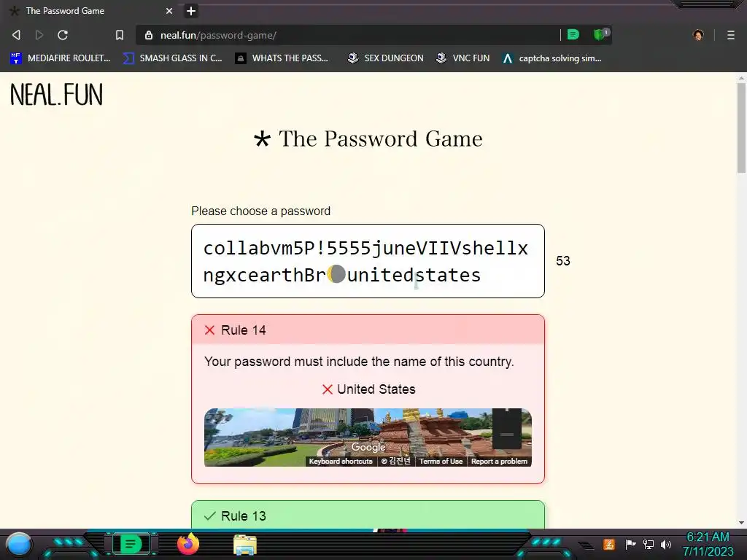
Task: Click the green browser taskbar icon
Action: click(x=131, y=544)
